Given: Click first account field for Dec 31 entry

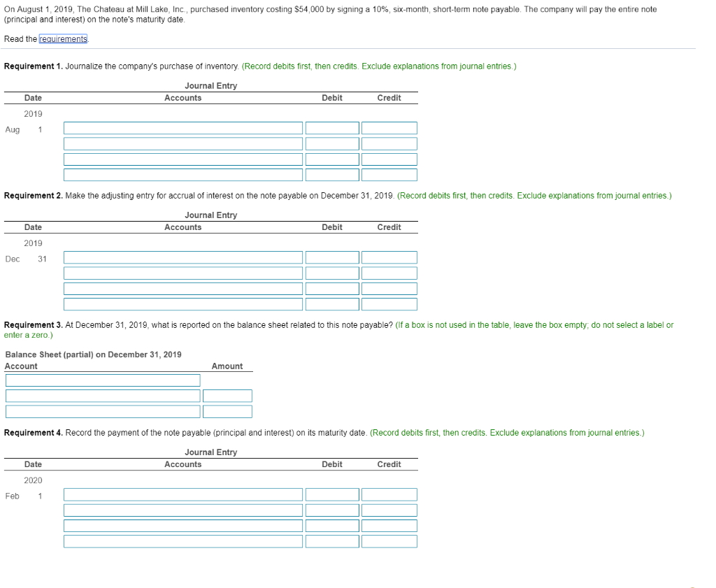Looking at the screenshot, I should 183,257.
